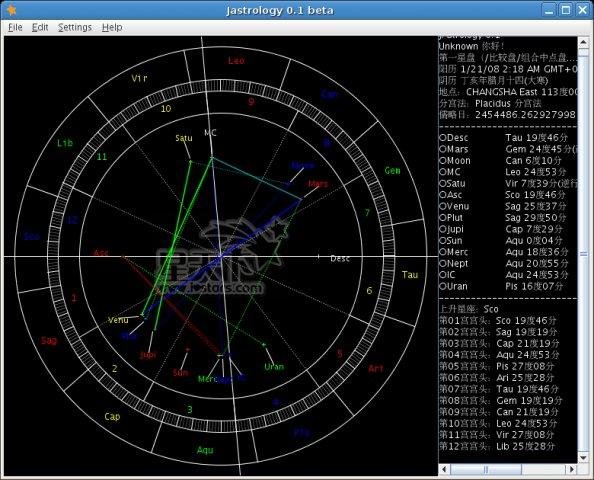Close the Jastrology window

coord(582,10)
